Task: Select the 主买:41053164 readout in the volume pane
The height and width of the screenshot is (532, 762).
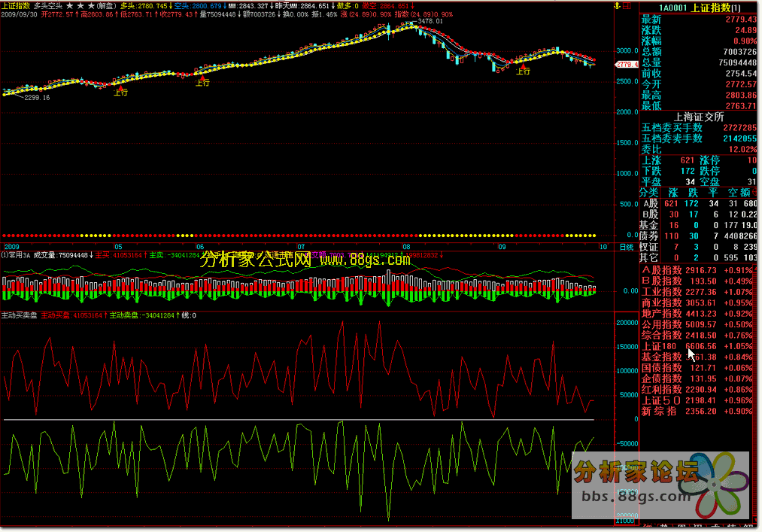Action: coord(119,255)
